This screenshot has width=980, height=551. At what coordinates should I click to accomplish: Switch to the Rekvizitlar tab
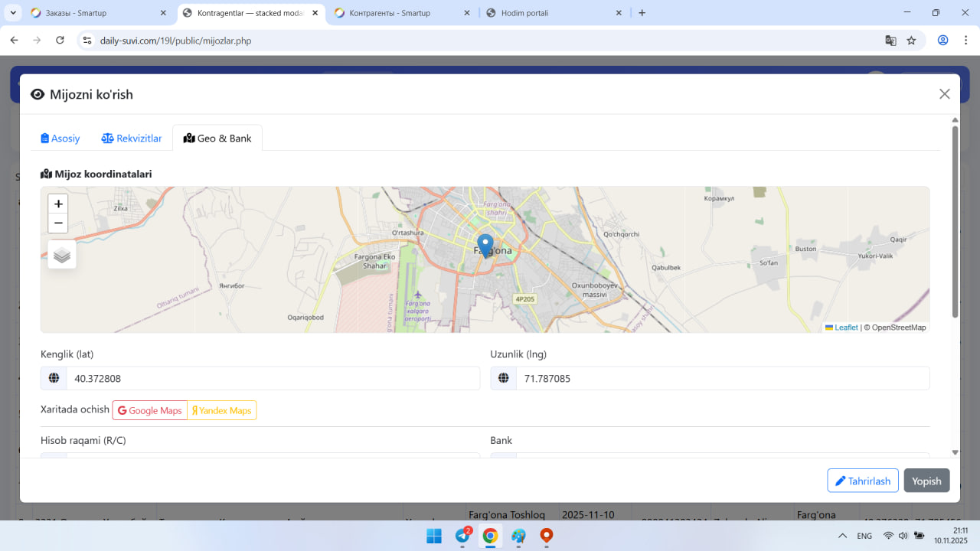click(132, 139)
